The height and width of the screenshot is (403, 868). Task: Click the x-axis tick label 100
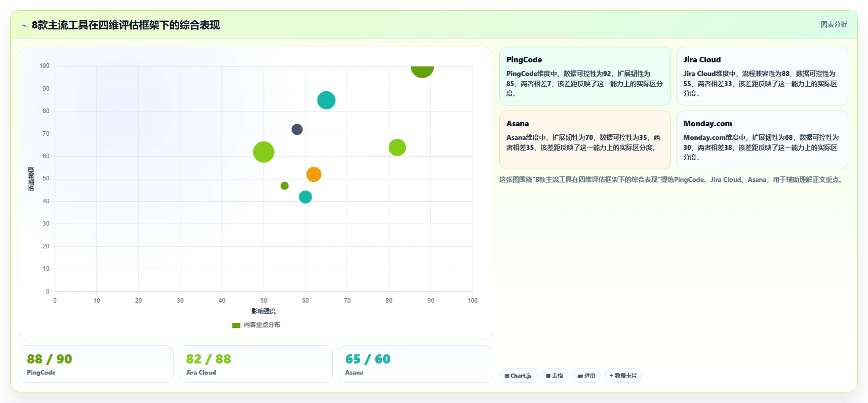(472, 301)
